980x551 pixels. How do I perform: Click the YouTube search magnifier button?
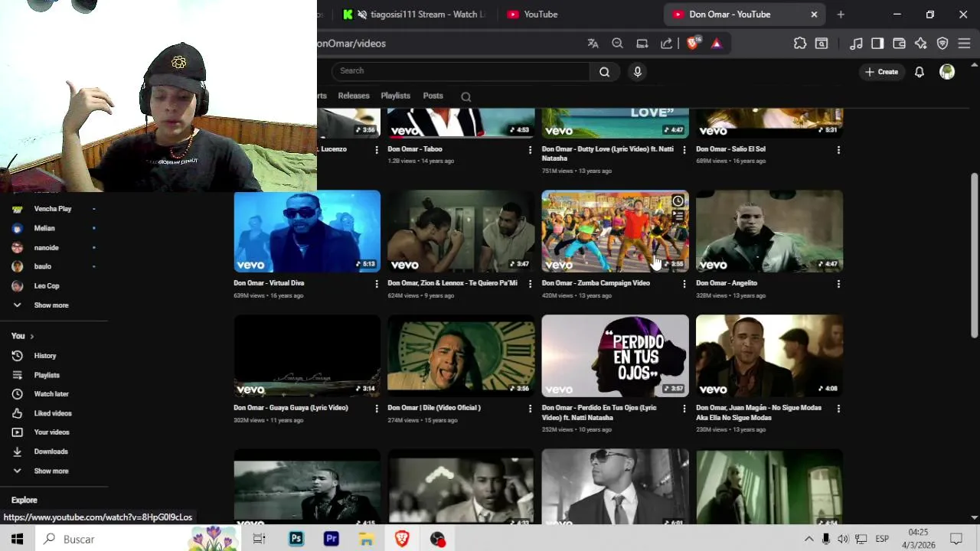[x=605, y=71]
